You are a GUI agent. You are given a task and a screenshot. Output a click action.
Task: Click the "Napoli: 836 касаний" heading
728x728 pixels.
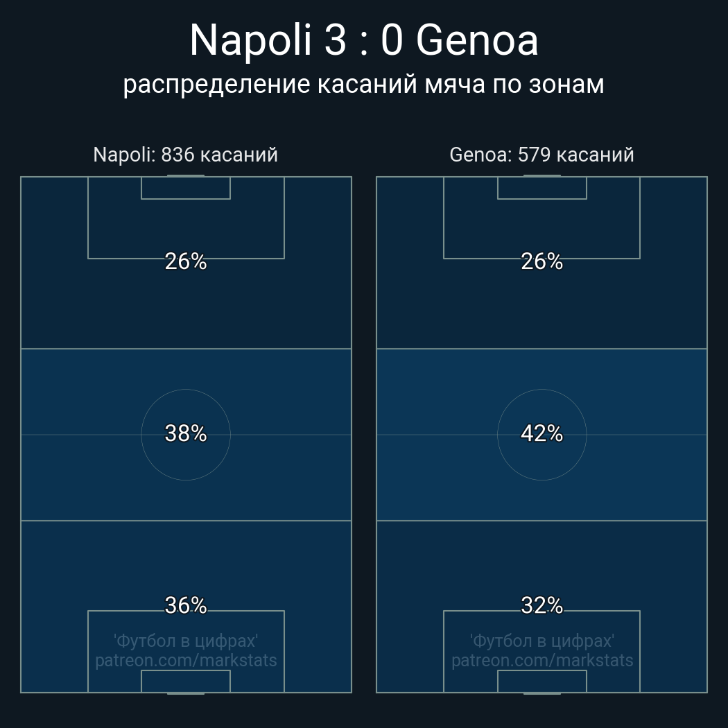[x=185, y=155]
